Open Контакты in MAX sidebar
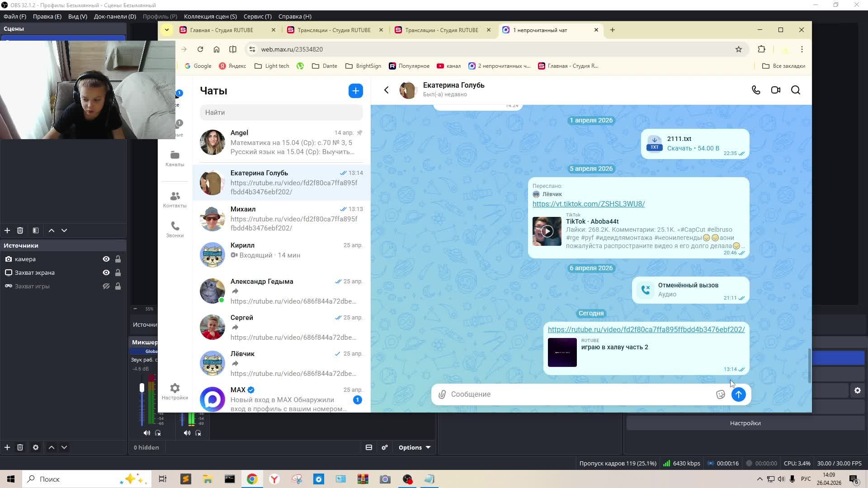 tap(175, 200)
